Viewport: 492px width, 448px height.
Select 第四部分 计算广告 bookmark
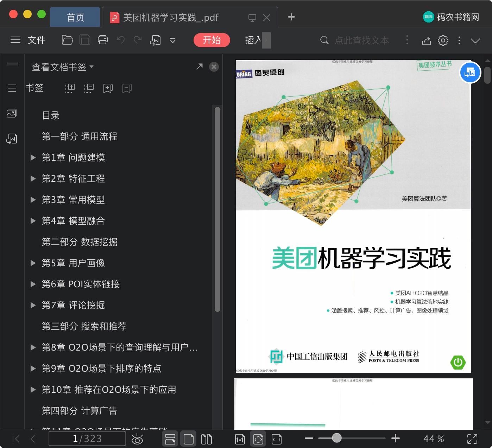[80, 411]
